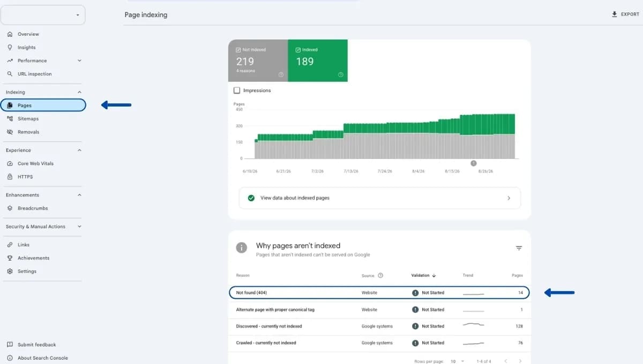
Task: Click the Insights lightbulb icon
Action: 10,48
